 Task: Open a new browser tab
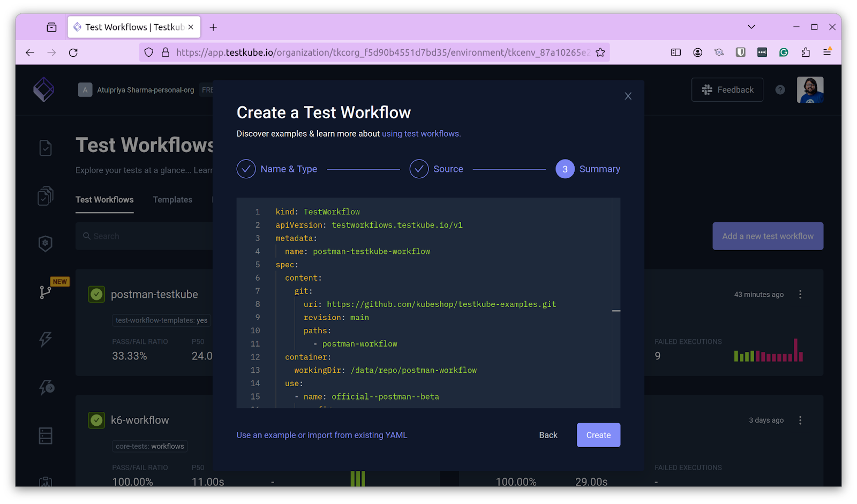(213, 27)
